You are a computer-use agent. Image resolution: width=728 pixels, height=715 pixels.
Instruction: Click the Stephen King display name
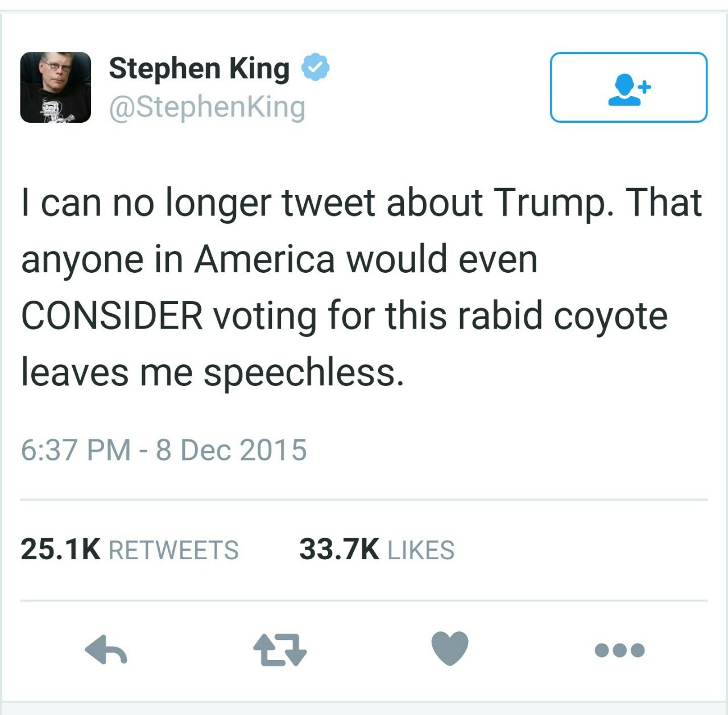[x=199, y=68]
